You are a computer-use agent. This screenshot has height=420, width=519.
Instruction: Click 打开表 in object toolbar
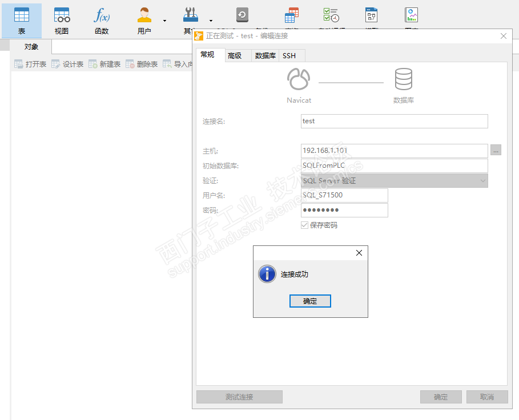pos(30,64)
